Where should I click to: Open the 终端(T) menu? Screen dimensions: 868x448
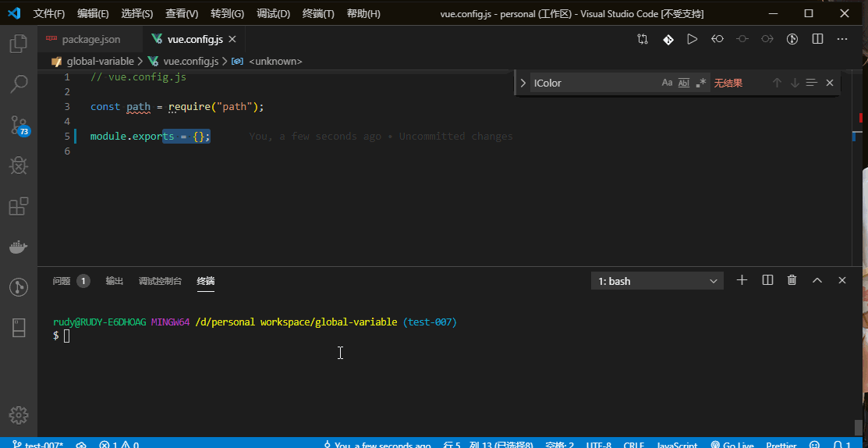click(x=317, y=13)
